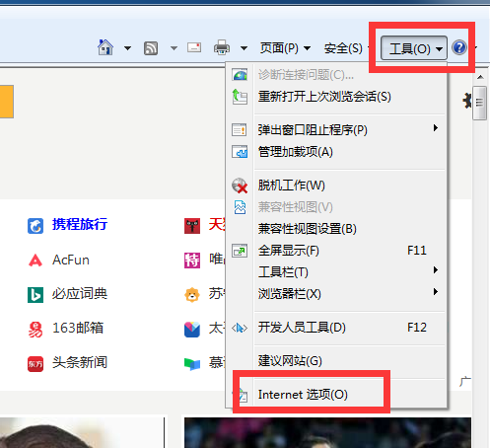Open the 163邮箱 link
Screen dimensions: 490x448
click(x=78, y=328)
